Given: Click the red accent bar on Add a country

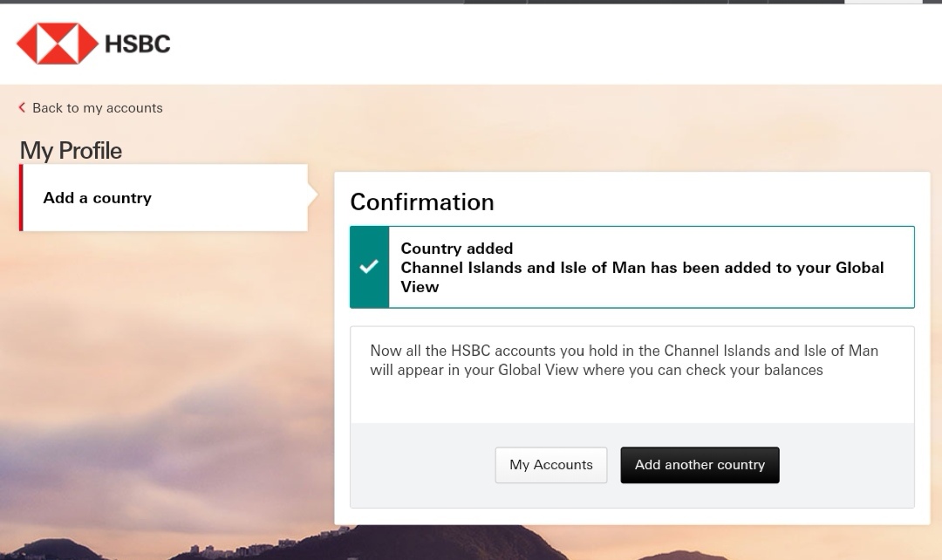Looking at the screenshot, I should (21, 198).
